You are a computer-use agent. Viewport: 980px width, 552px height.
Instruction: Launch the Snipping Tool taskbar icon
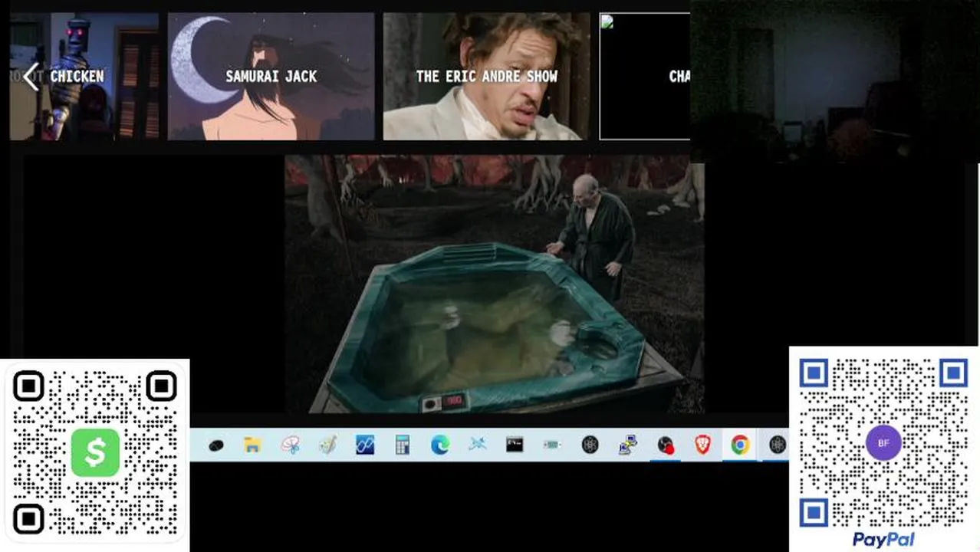point(291,445)
